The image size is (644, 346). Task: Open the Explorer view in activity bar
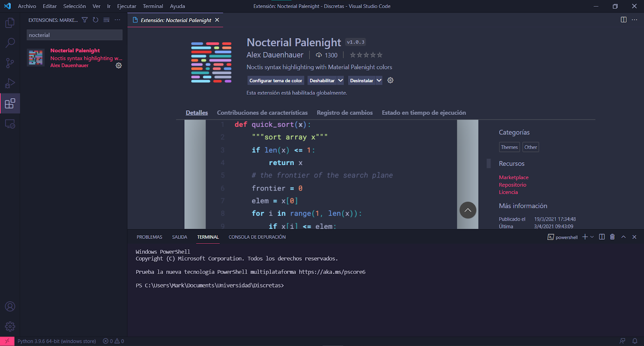coord(10,23)
